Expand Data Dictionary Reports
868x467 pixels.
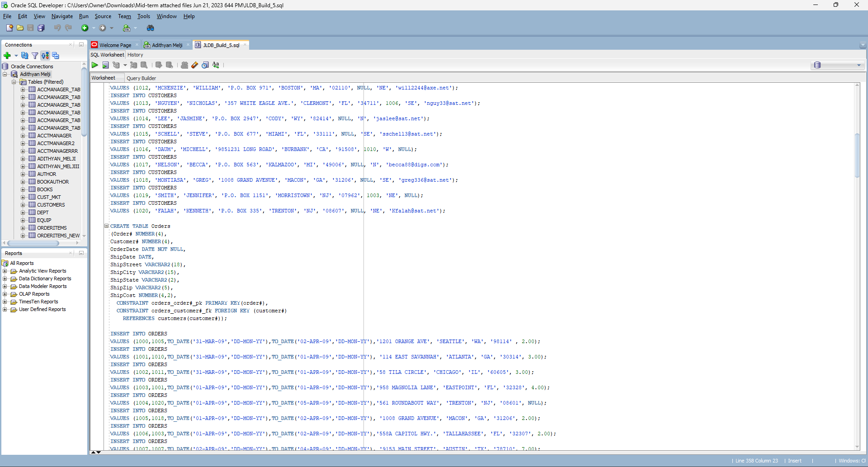5,278
